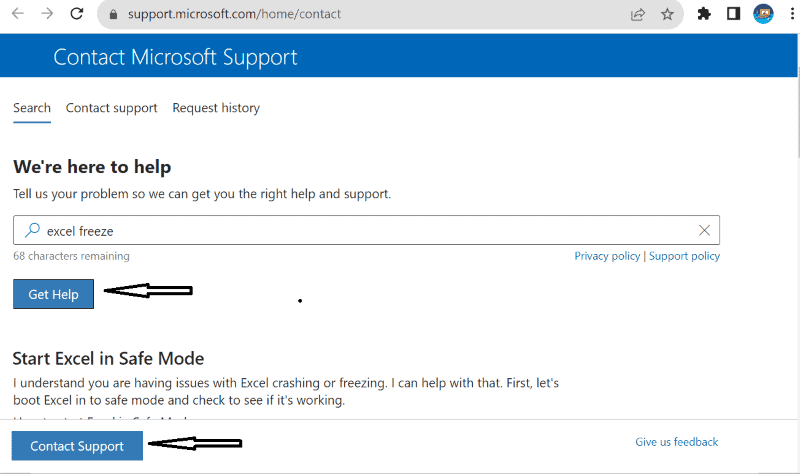The image size is (800, 474).
Task: Click the magnifier icon in search box
Action: click(32, 231)
